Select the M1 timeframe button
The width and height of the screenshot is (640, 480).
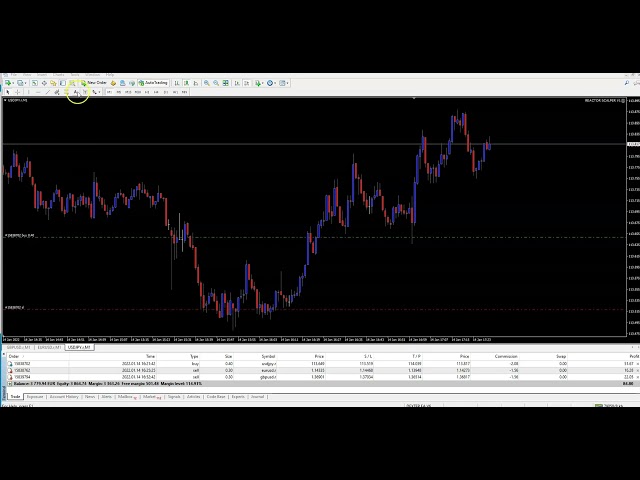[108, 92]
